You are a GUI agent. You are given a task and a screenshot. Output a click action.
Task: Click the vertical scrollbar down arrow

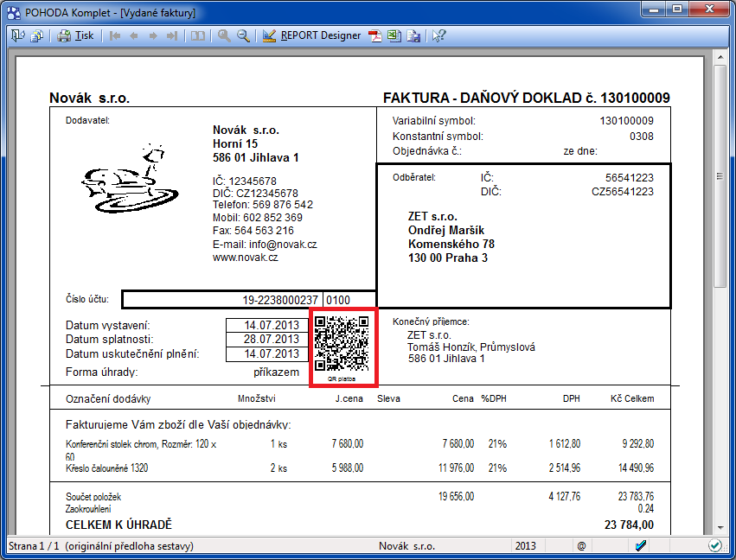720,527
